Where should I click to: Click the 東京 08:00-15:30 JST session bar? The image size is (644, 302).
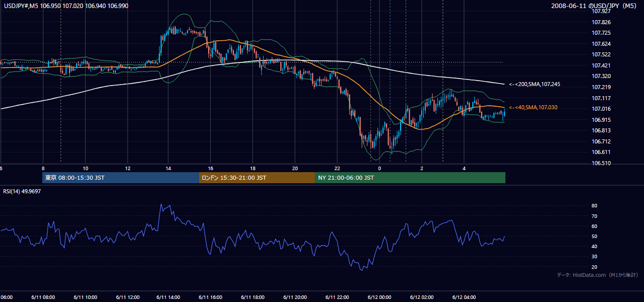[x=121, y=178]
